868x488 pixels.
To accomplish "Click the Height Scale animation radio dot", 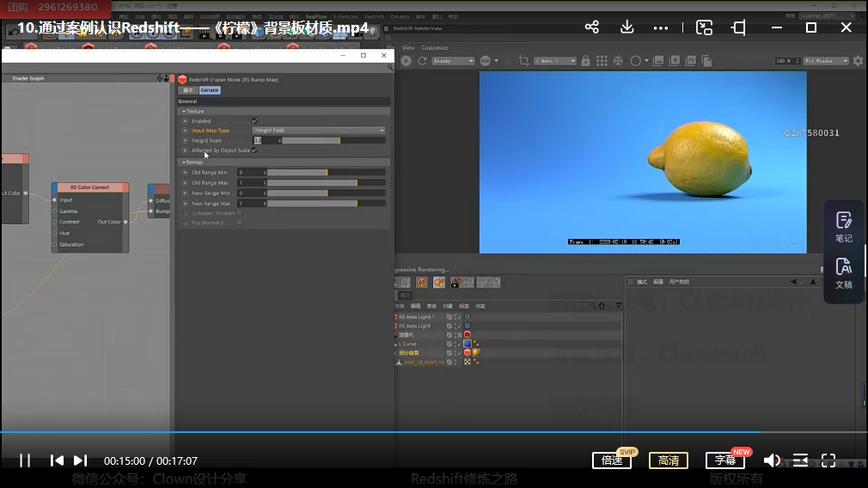I will click(186, 141).
